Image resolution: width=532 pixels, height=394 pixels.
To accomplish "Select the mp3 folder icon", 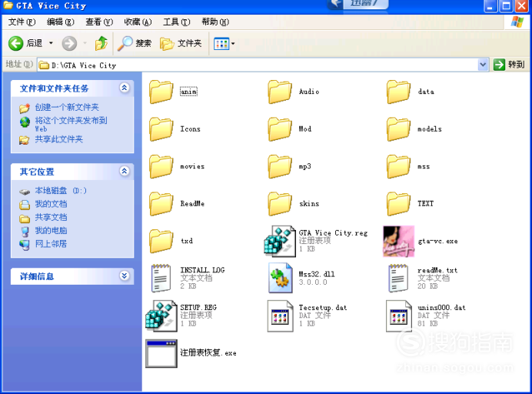I will coord(280,166).
